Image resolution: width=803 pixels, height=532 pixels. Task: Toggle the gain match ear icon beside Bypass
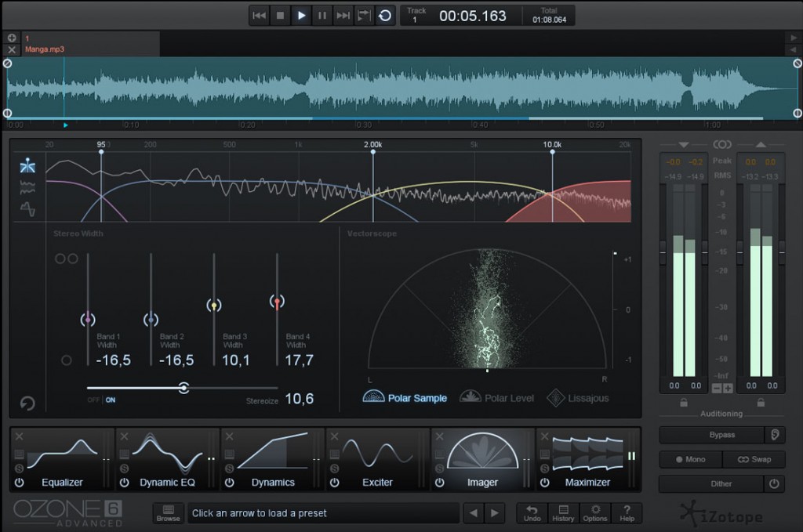coord(775,435)
